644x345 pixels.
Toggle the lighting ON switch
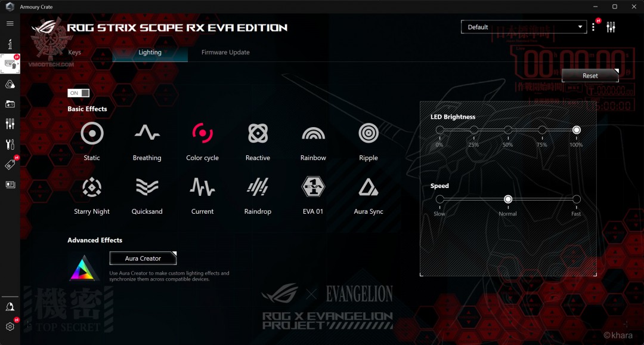pos(78,93)
